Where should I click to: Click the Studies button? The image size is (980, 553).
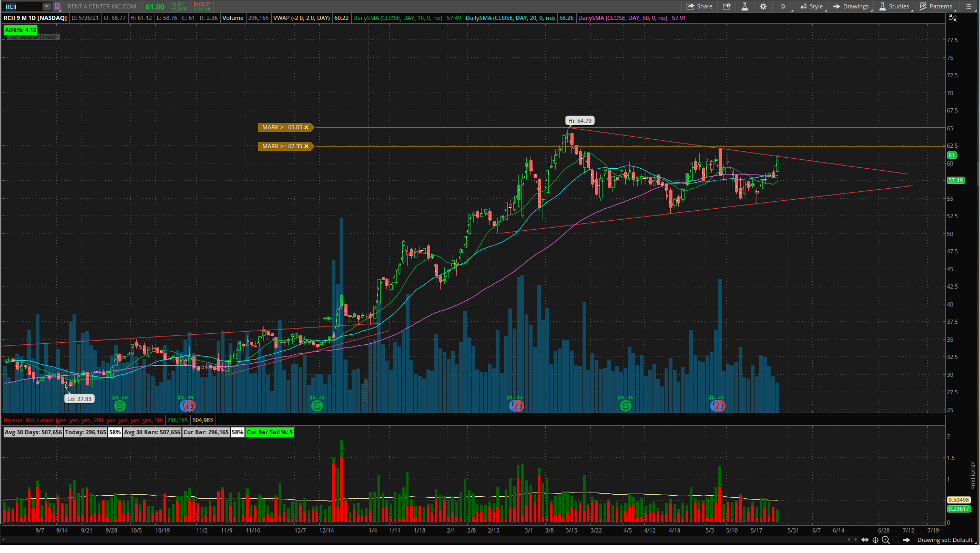point(894,6)
